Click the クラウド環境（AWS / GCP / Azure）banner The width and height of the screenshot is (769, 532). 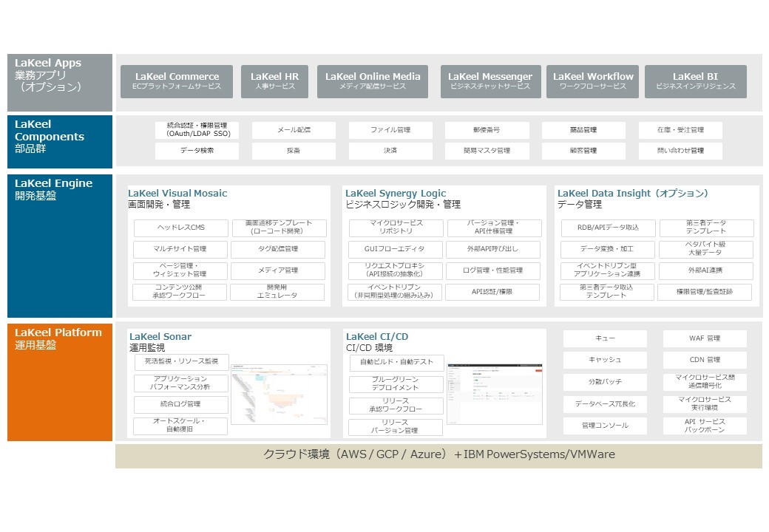440,454
